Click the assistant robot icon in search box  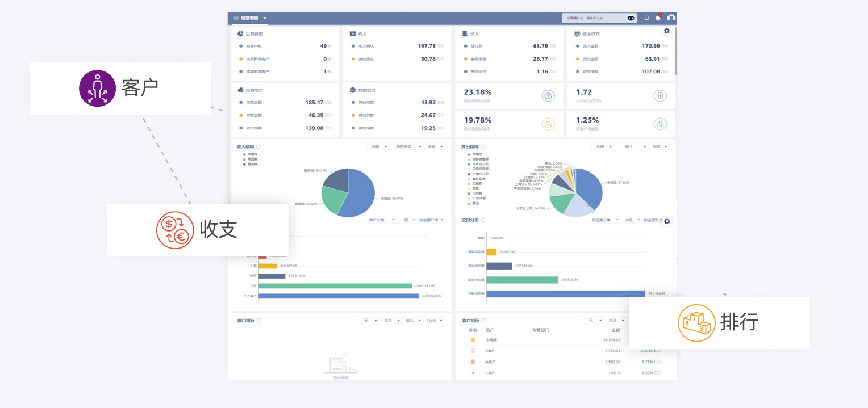[x=631, y=18]
